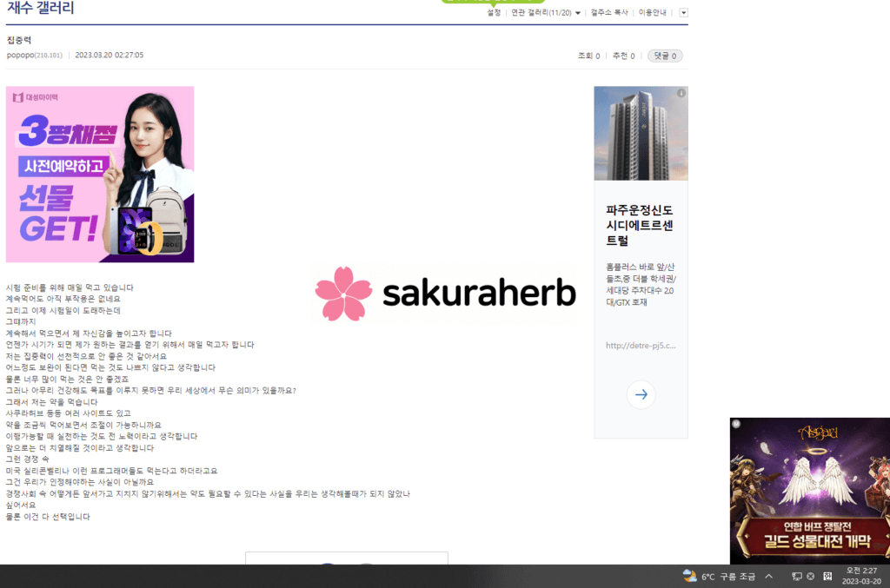This screenshot has height=588, width=890.
Task: Select the post author popopo
Action: tap(21, 55)
